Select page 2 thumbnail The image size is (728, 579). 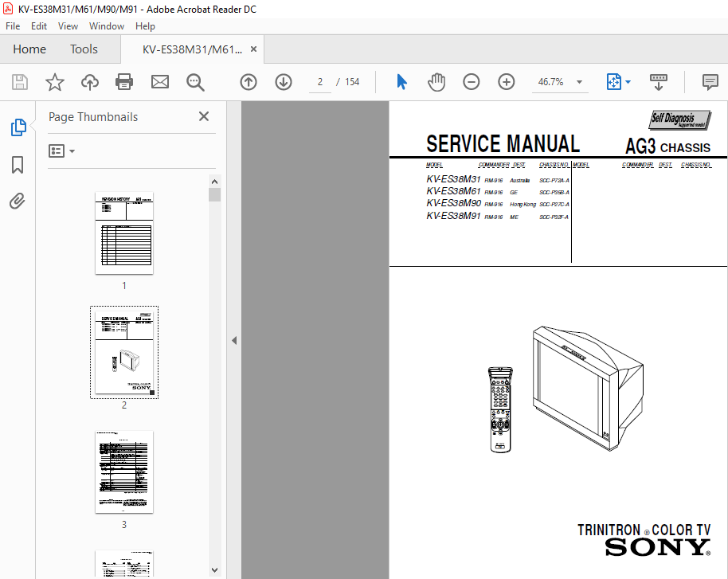pyautogui.click(x=124, y=352)
